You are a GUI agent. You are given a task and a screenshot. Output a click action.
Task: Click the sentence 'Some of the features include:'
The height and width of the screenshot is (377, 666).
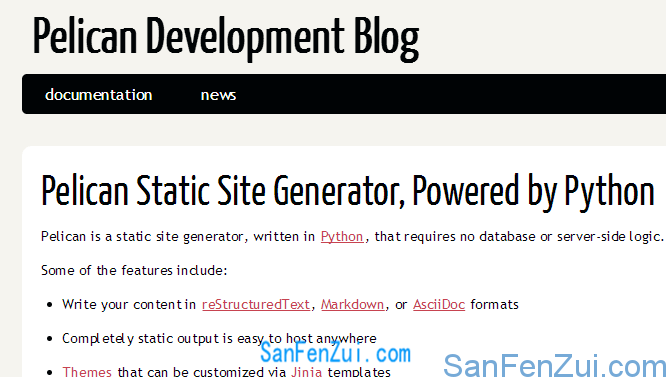[x=134, y=270]
